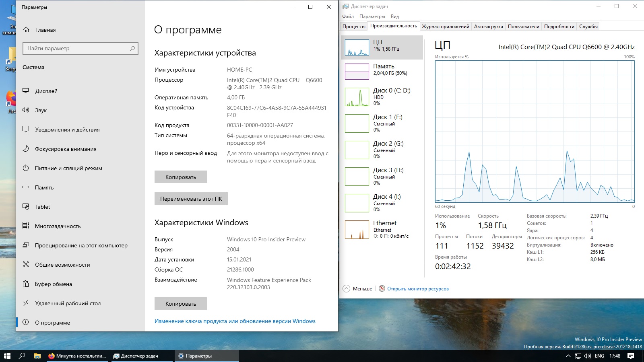Copy Windows specifications with lower Копировать button
This screenshot has width=644, height=362.
[x=181, y=304]
